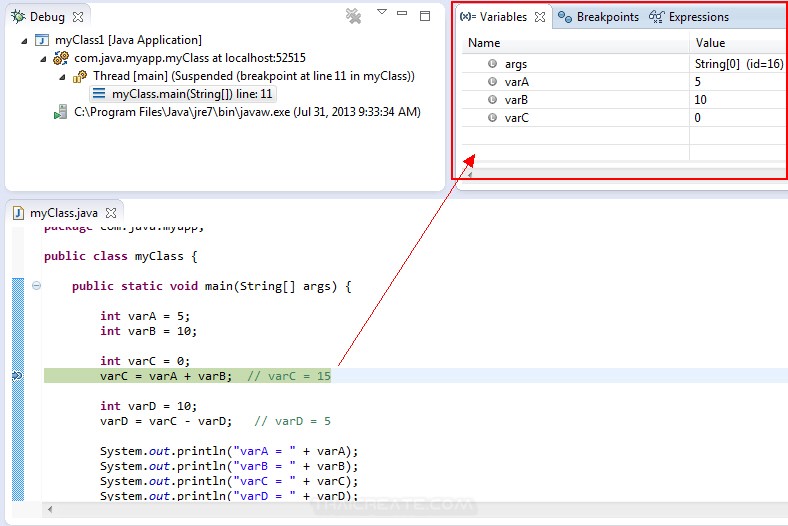Click the editor horizontal scroll left arrow
Viewport: 788px width, 526px height.
click(x=50, y=509)
